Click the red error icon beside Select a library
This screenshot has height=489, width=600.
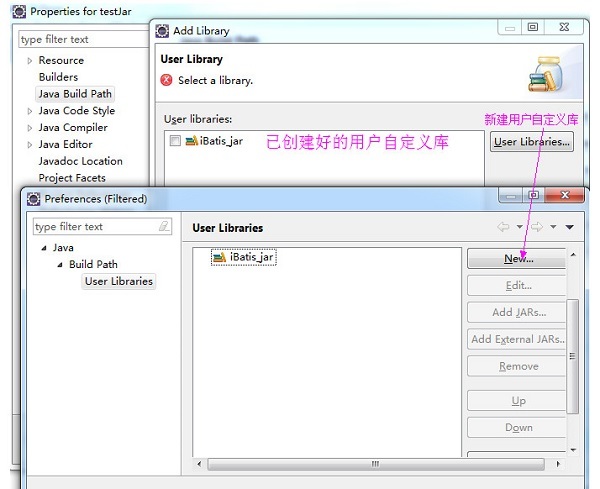(166, 80)
